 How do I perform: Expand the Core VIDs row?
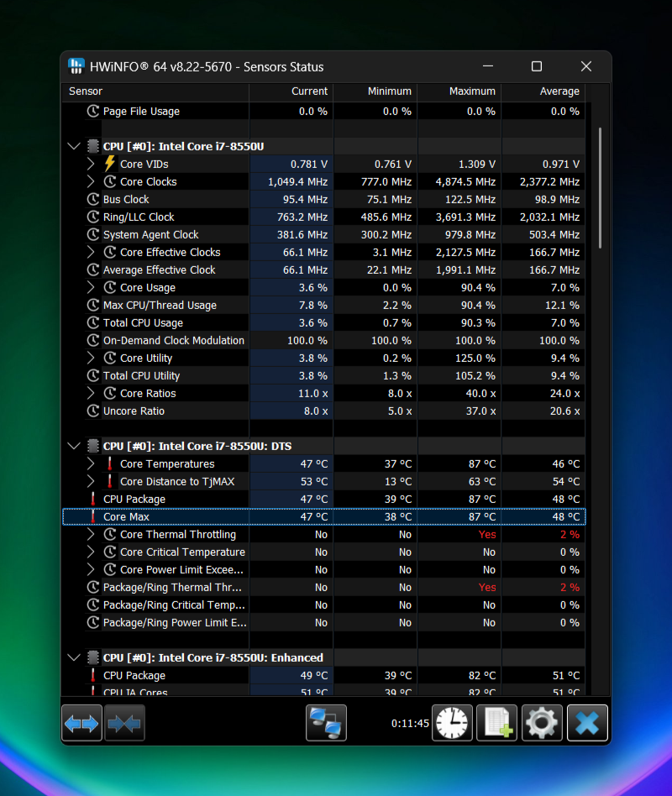click(91, 164)
